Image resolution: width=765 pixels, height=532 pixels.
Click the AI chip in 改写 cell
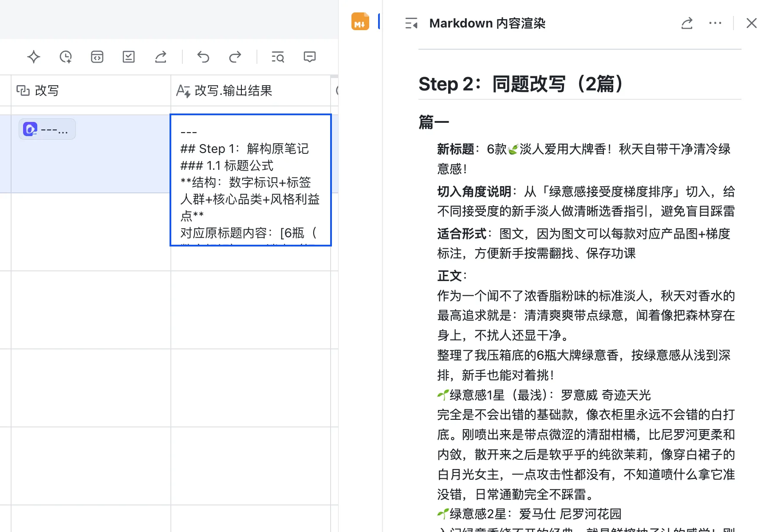click(x=47, y=129)
